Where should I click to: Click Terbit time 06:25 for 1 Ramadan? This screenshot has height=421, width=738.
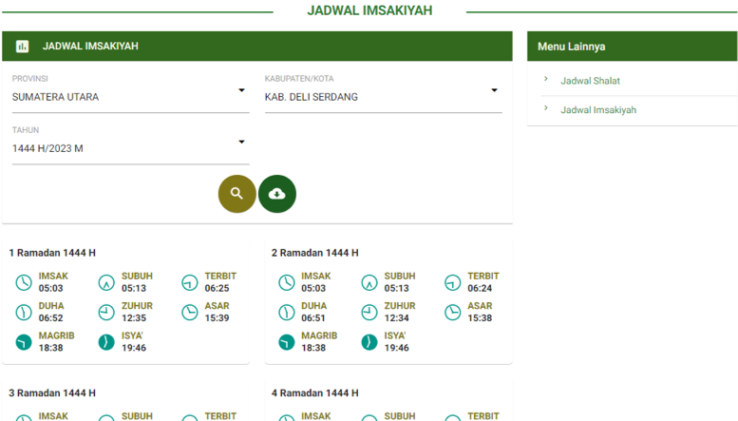pos(217,288)
